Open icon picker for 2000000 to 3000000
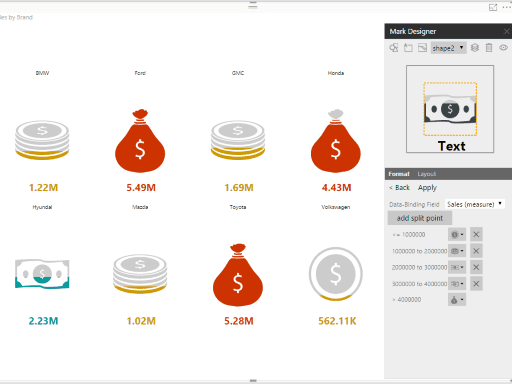 pyautogui.click(x=457, y=267)
